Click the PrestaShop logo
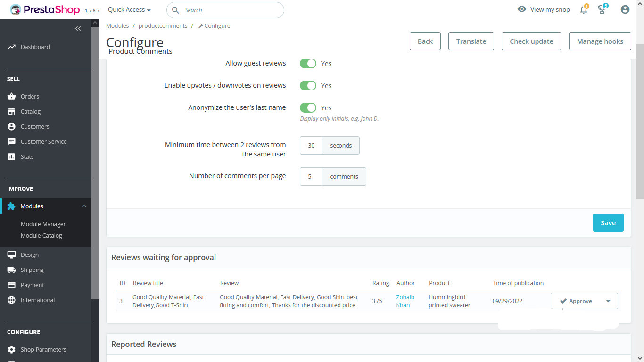The height and width of the screenshot is (362, 644). click(x=45, y=9)
